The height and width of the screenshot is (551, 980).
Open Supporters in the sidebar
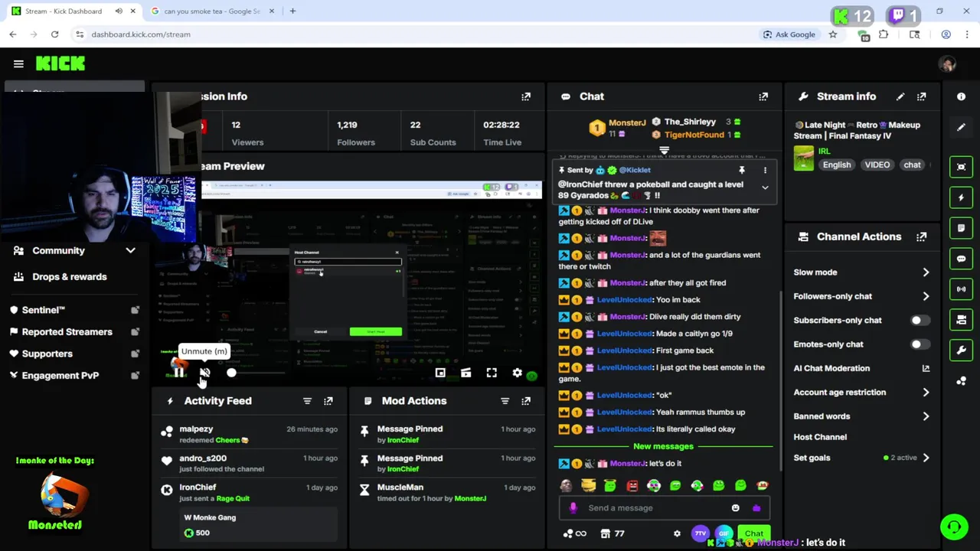tap(73, 354)
